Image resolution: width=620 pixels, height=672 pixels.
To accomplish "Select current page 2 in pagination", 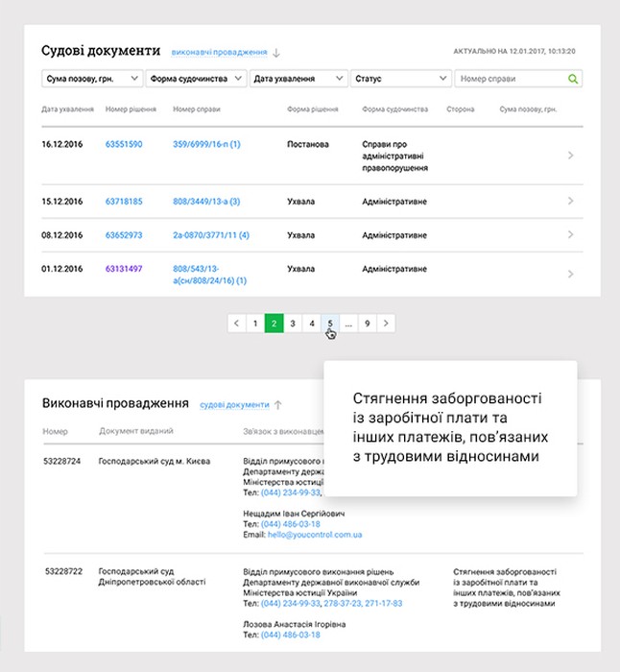I will point(274,324).
